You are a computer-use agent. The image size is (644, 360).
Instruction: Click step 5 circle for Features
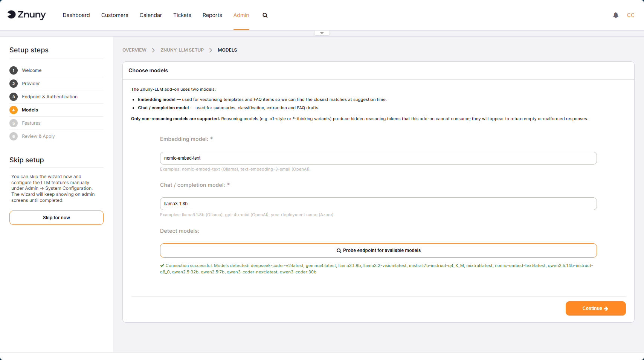[14, 123]
